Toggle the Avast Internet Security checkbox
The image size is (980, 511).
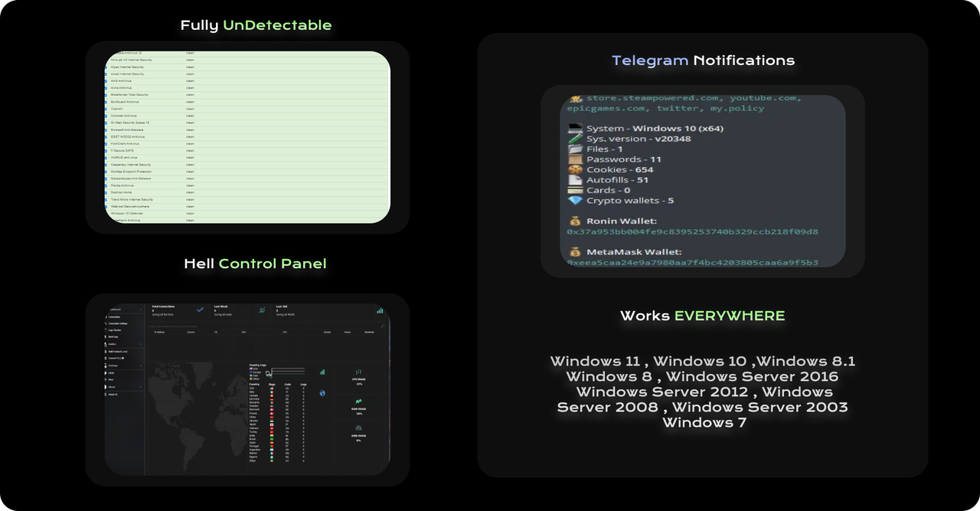[x=106, y=74]
